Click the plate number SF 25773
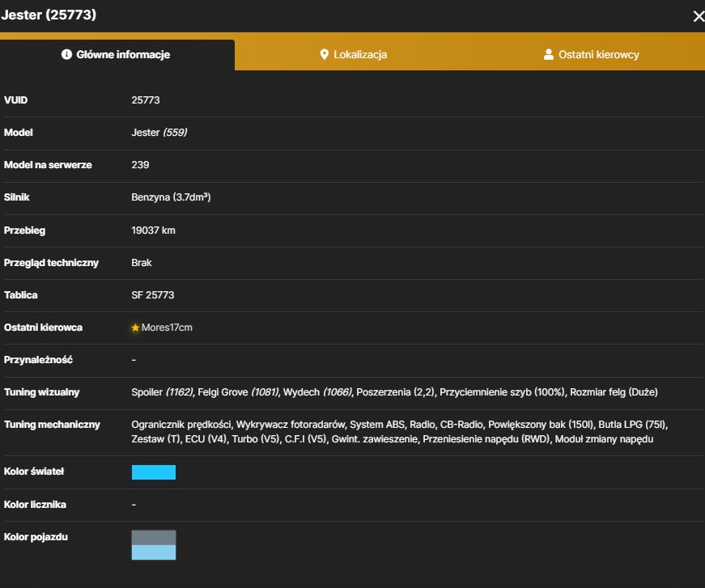This screenshot has height=588, width=705. (x=153, y=295)
